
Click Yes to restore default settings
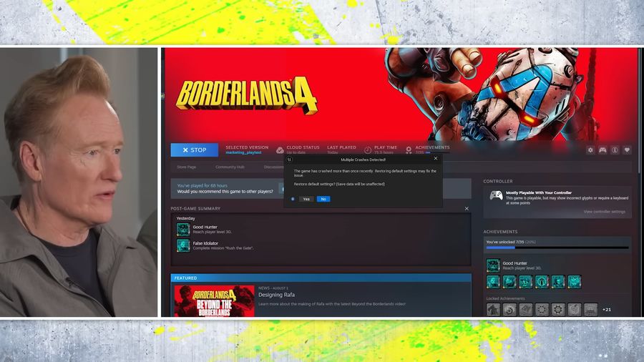click(306, 199)
